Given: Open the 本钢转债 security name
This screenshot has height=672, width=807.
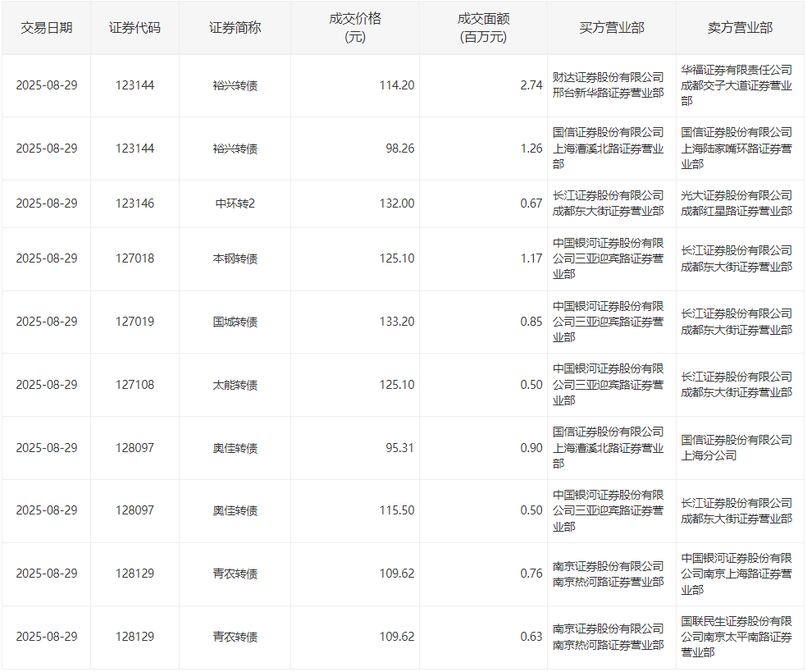Looking at the screenshot, I should pyautogui.click(x=235, y=258).
